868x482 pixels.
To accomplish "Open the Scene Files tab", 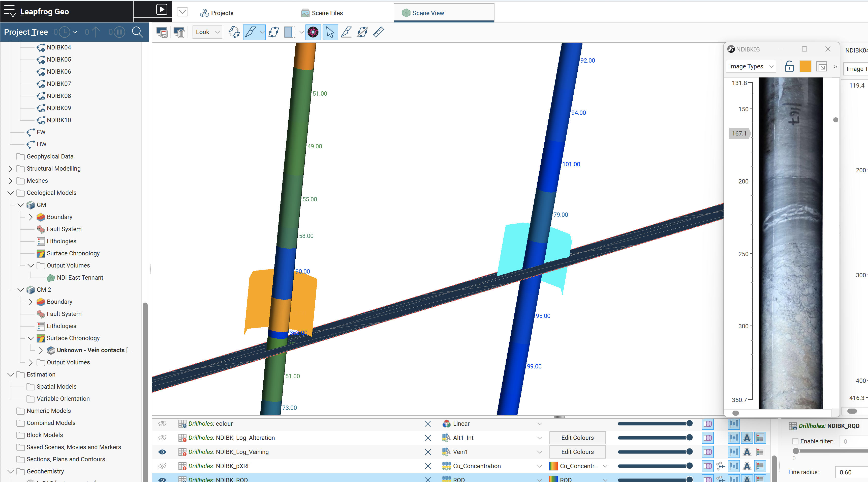I will pos(322,13).
